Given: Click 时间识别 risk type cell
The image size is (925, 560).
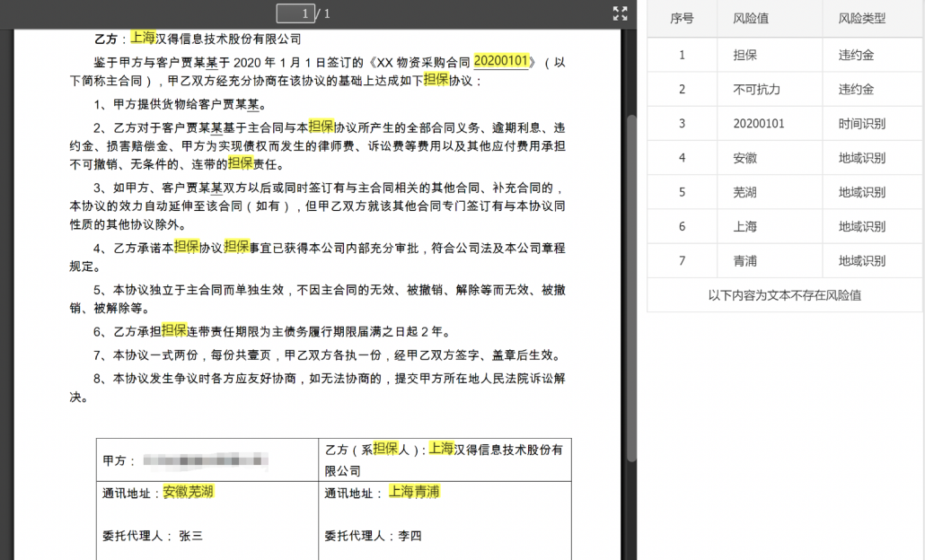Looking at the screenshot, I should (861, 124).
